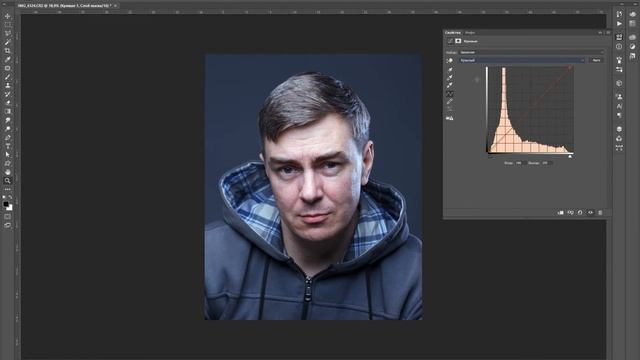Close the open document tab
Viewport: 640px width, 360px height.
116,6
